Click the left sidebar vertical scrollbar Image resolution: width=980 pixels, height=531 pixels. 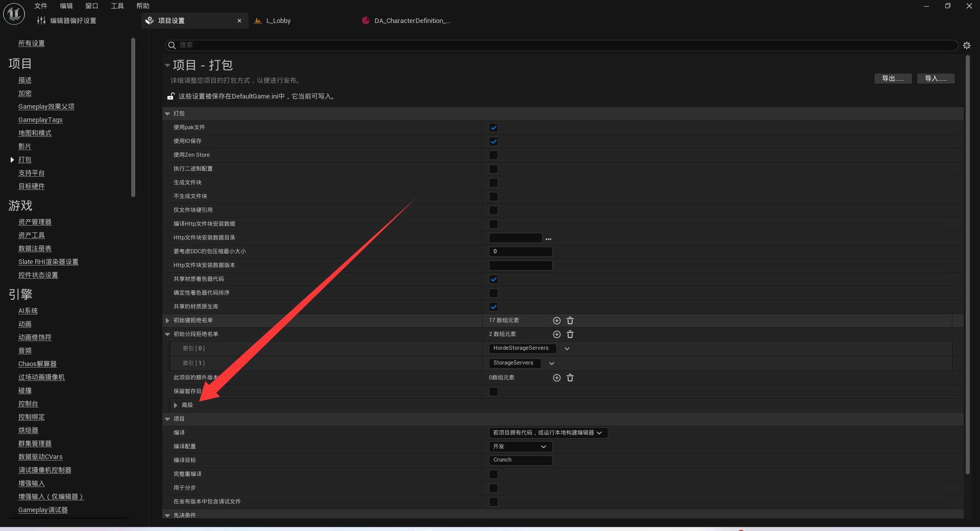[x=133, y=117]
